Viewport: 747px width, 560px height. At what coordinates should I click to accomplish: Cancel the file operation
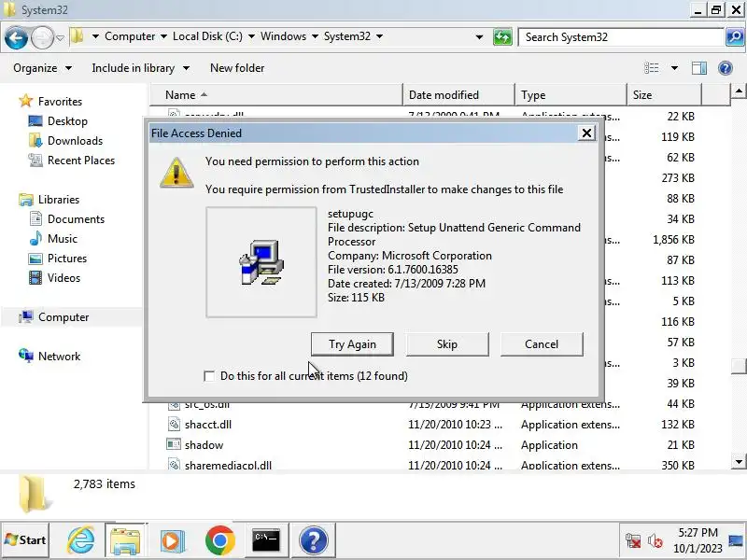coord(542,344)
